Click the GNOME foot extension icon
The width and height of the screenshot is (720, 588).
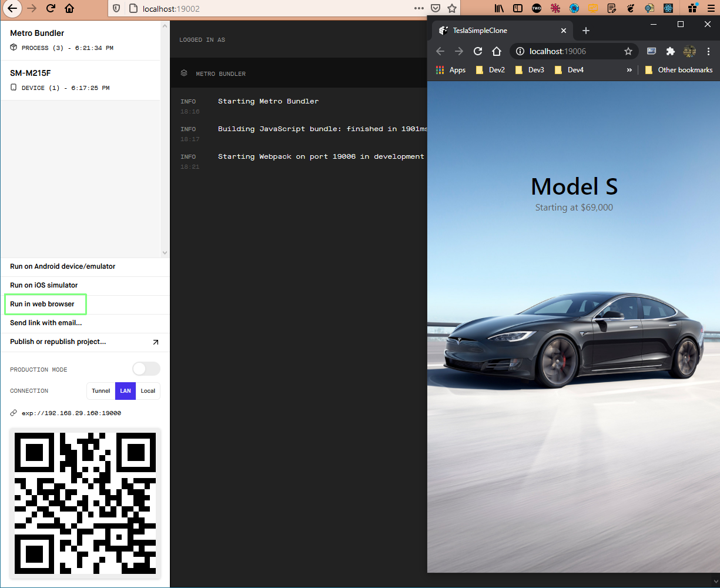pyautogui.click(x=631, y=8)
